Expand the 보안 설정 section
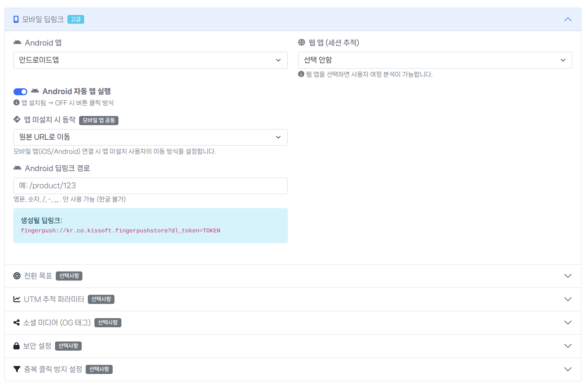Viewport: 588px width, 386px height. click(x=568, y=346)
